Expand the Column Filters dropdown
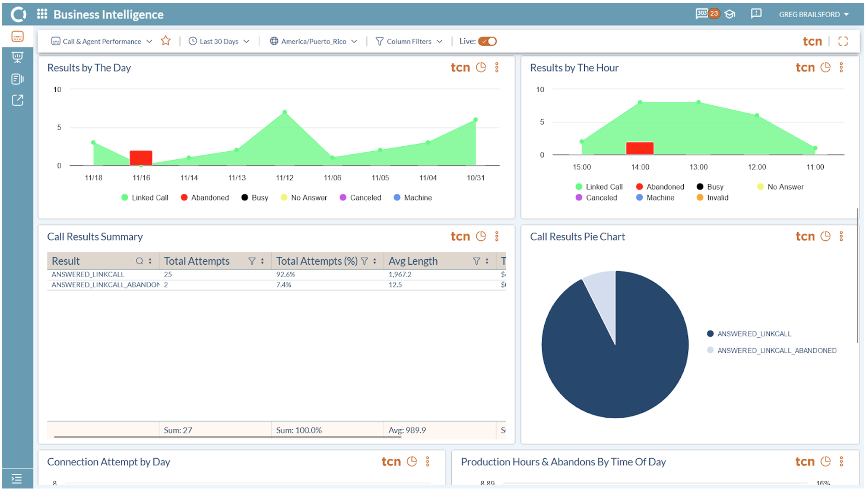Image resolution: width=868 pixels, height=492 pixels. click(x=409, y=41)
